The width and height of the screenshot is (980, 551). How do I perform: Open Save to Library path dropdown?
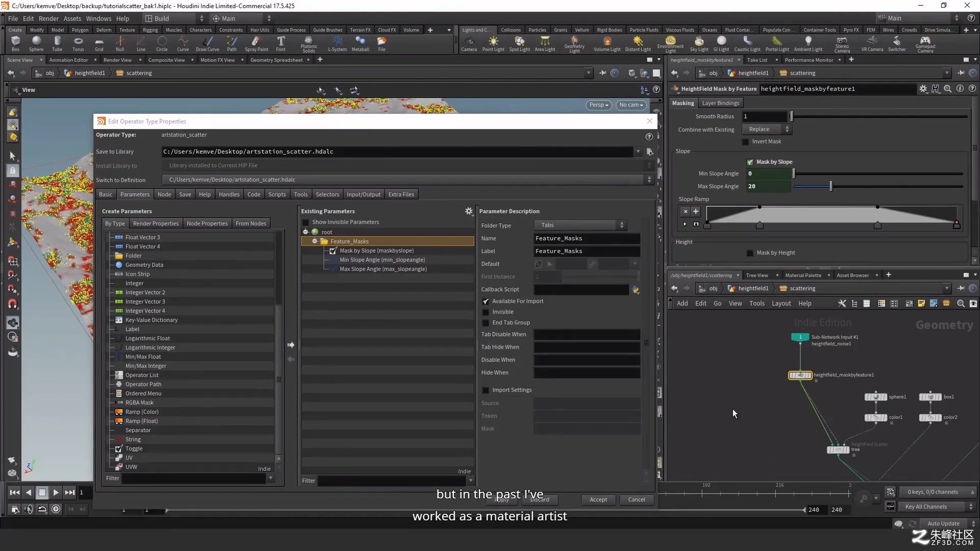pyautogui.click(x=638, y=152)
